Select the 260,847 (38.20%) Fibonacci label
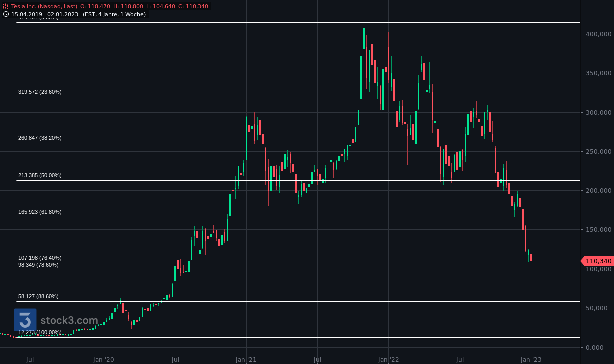Screen dimensions: 614x364 click(x=40, y=138)
